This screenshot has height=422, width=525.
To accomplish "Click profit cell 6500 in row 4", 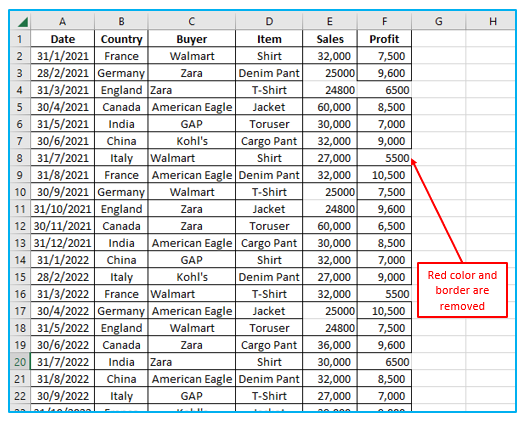I will point(385,90).
